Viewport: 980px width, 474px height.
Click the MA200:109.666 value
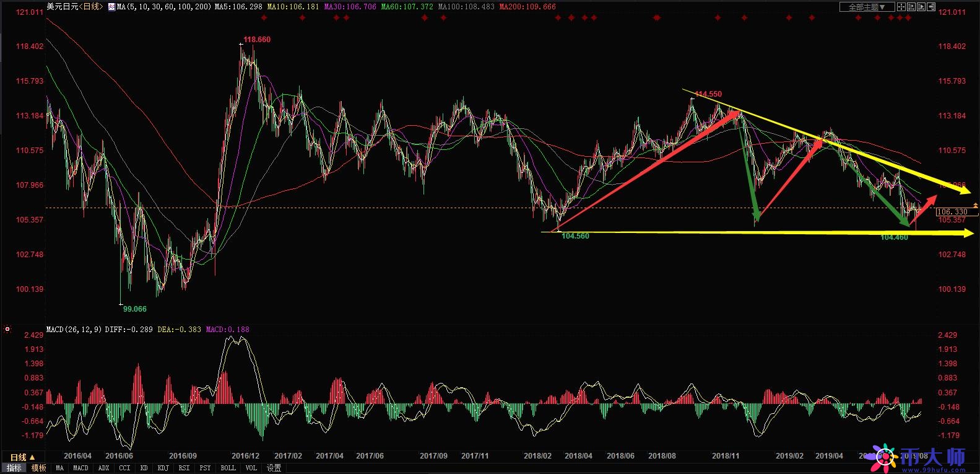tap(527, 7)
